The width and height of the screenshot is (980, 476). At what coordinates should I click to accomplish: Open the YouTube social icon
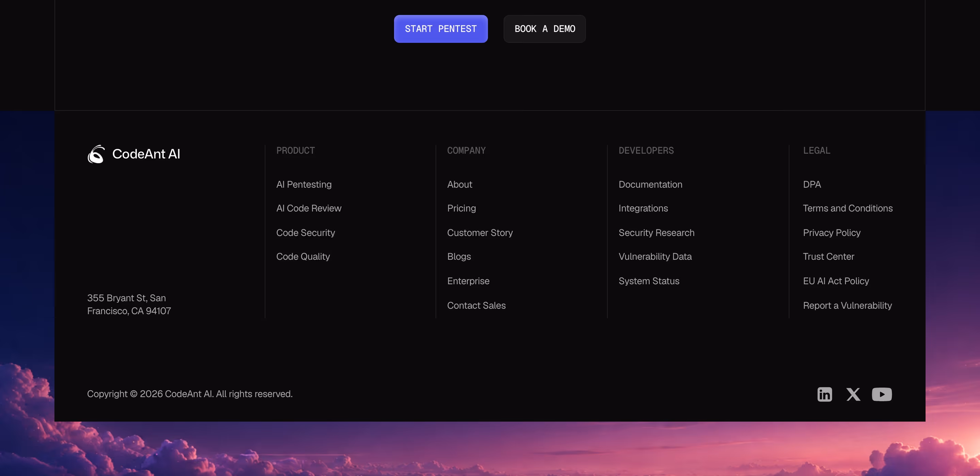tap(882, 394)
